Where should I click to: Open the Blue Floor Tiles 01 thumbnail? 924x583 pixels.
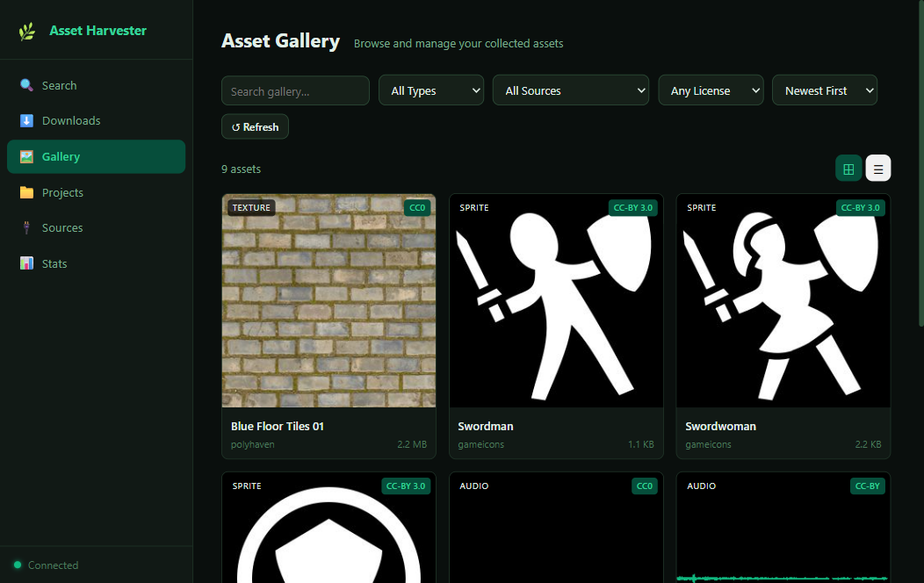click(328, 300)
